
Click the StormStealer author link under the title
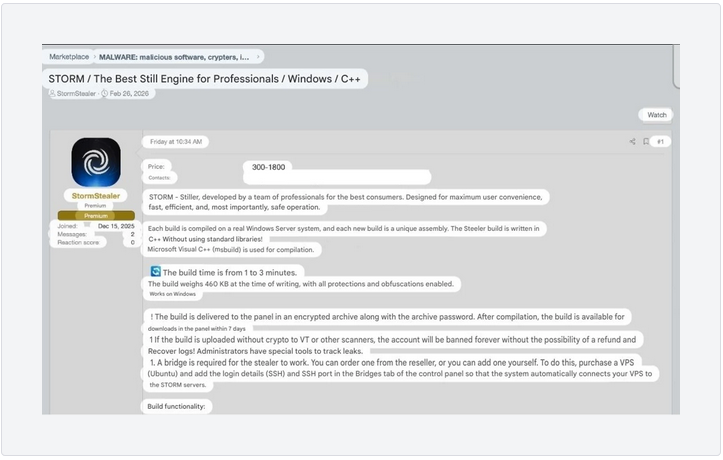77,94
